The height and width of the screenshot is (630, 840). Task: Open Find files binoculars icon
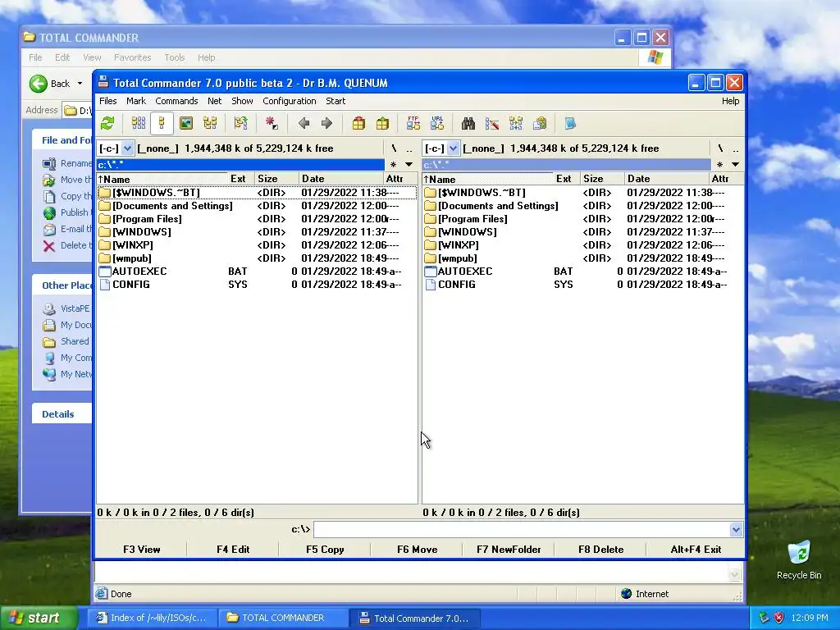(x=468, y=124)
